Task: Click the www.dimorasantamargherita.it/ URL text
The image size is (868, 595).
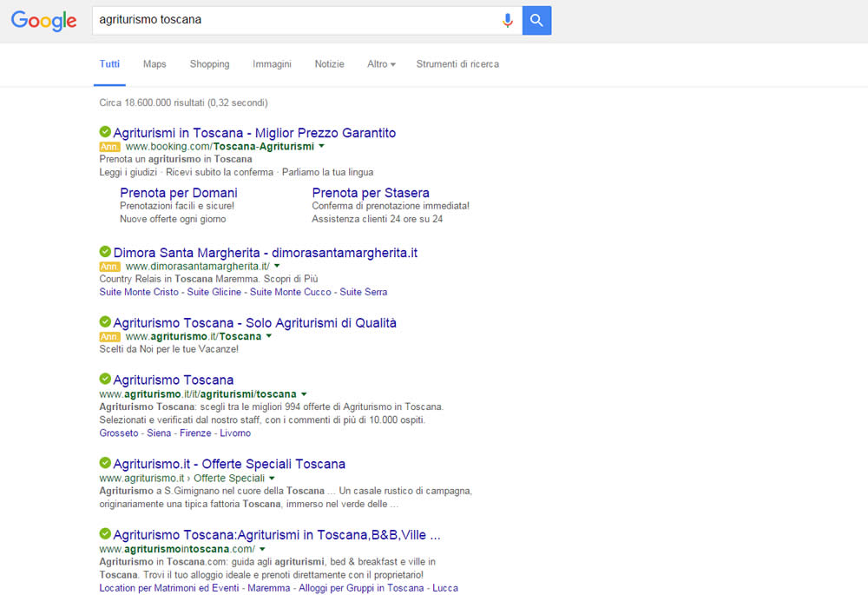Action: 198,266
